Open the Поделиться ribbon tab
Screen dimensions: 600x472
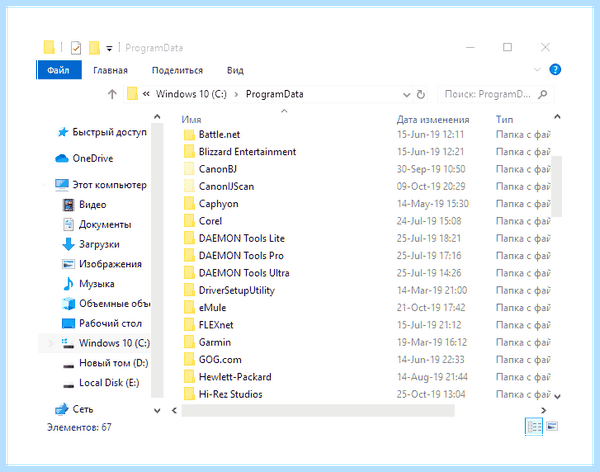(177, 70)
